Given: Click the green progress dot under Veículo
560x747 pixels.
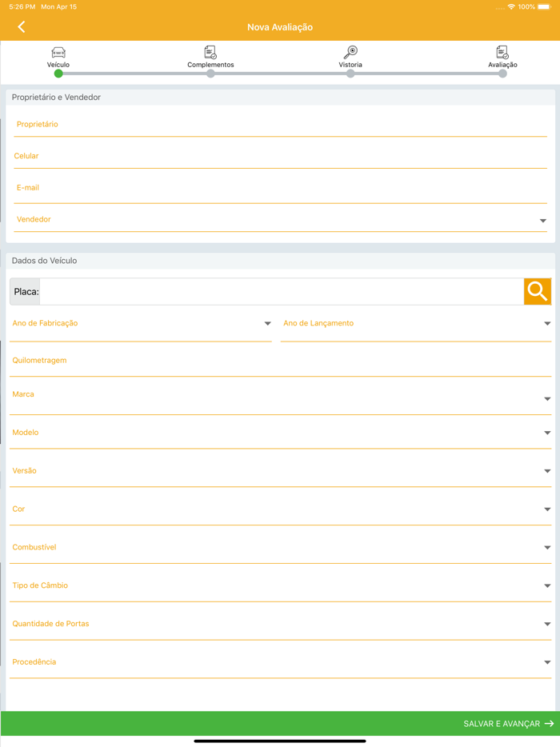Looking at the screenshot, I should 58,74.
